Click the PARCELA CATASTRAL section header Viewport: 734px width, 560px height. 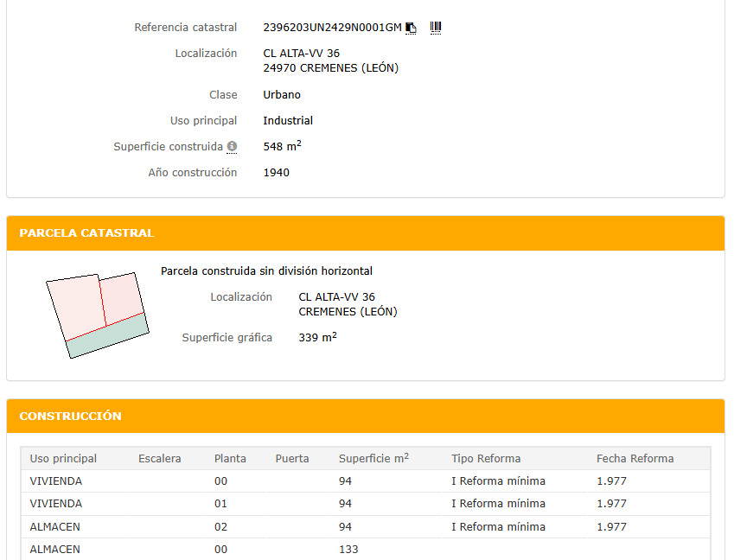coord(366,233)
